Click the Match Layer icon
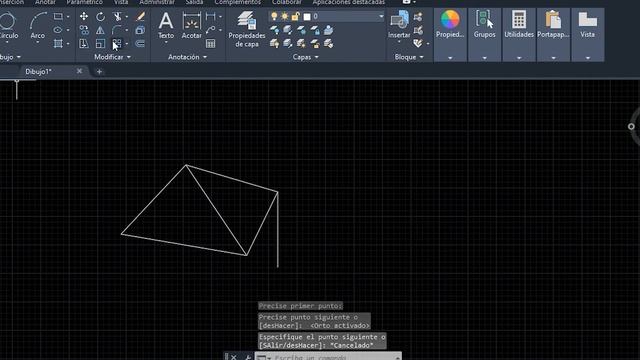The height and width of the screenshot is (360, 640). [328, 43]
